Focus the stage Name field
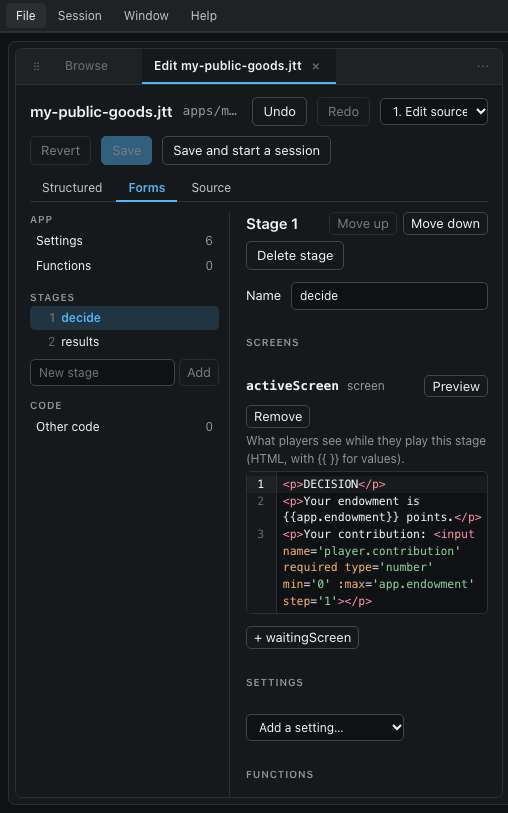The height and width of the screenshot is (813, 508). 389,296
